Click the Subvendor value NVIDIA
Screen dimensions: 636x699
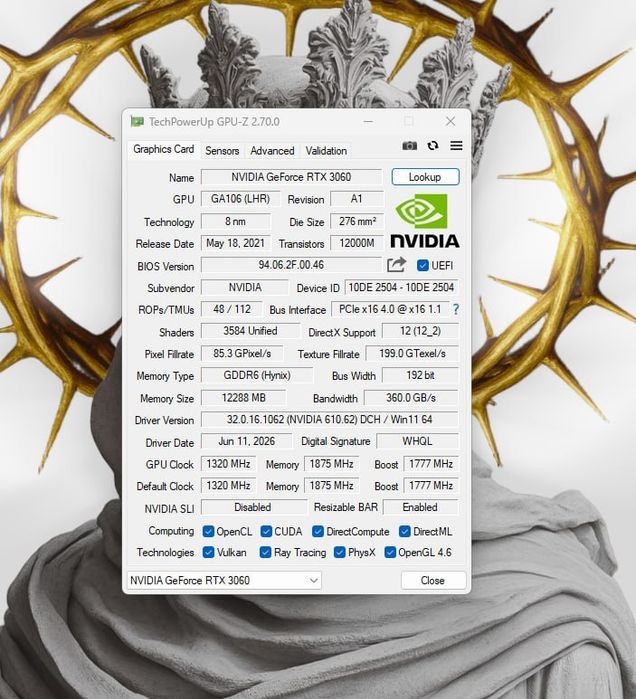[245, 288]
